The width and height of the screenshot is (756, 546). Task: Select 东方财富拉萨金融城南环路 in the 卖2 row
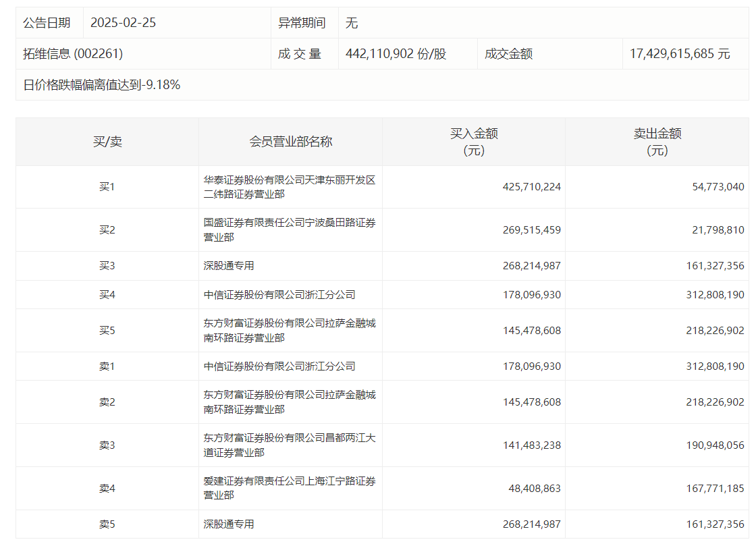click(290, 402)
